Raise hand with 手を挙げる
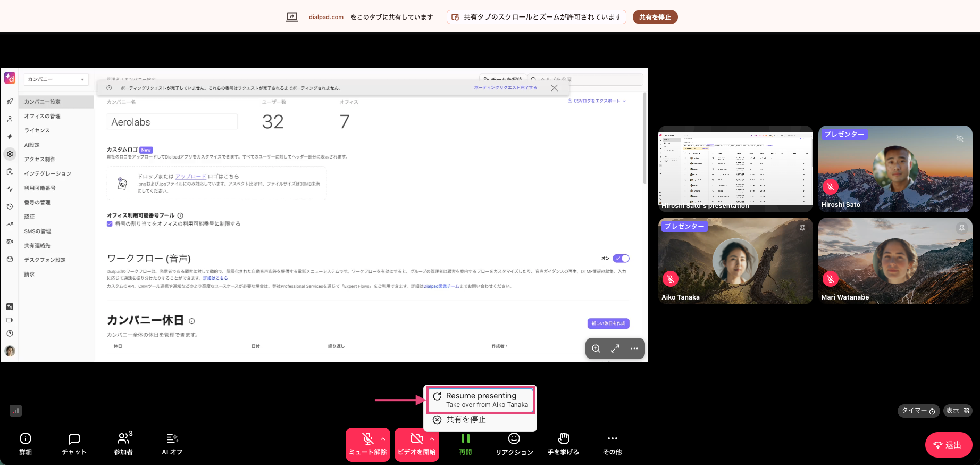This screenshot has width=980, height=465. (x=564, y=444)
